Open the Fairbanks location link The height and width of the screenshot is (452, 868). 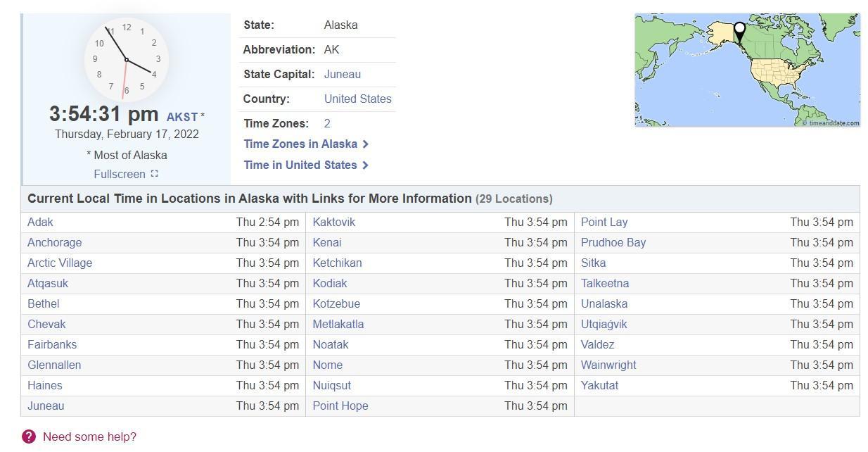[x=52, y=345]
